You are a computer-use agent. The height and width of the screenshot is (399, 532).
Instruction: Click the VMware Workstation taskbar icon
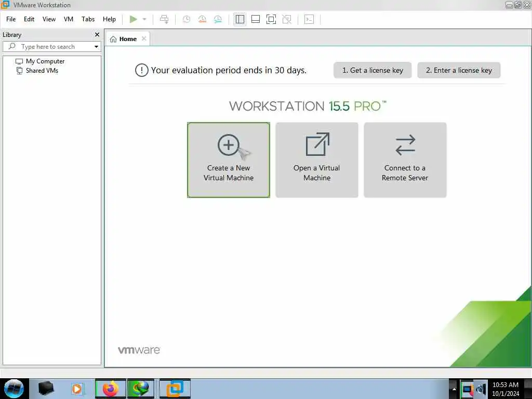pos(175,389)
